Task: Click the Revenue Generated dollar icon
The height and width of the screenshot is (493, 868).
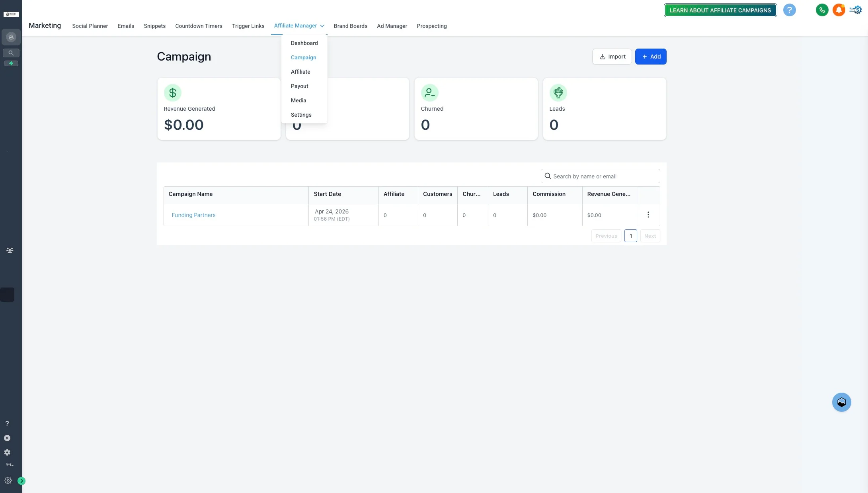Action: pyautogui.click(x=173, y=93)
